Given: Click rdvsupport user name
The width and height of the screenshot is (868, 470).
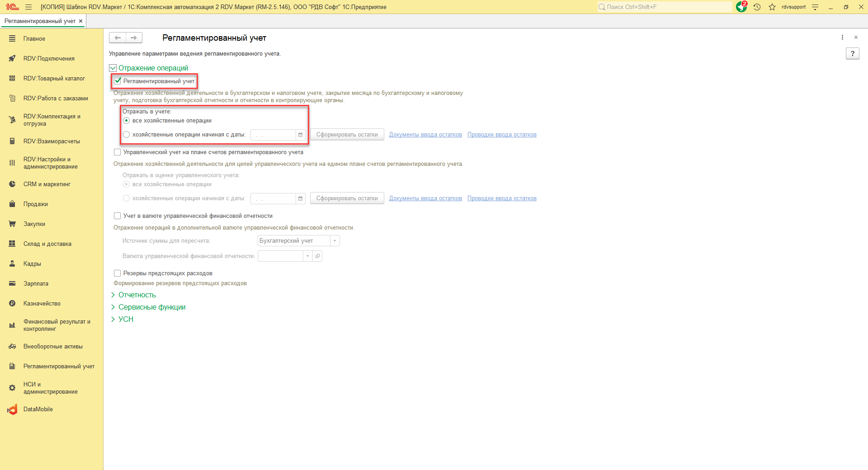Looking at the screenshot, I should (x=793, y=7).
